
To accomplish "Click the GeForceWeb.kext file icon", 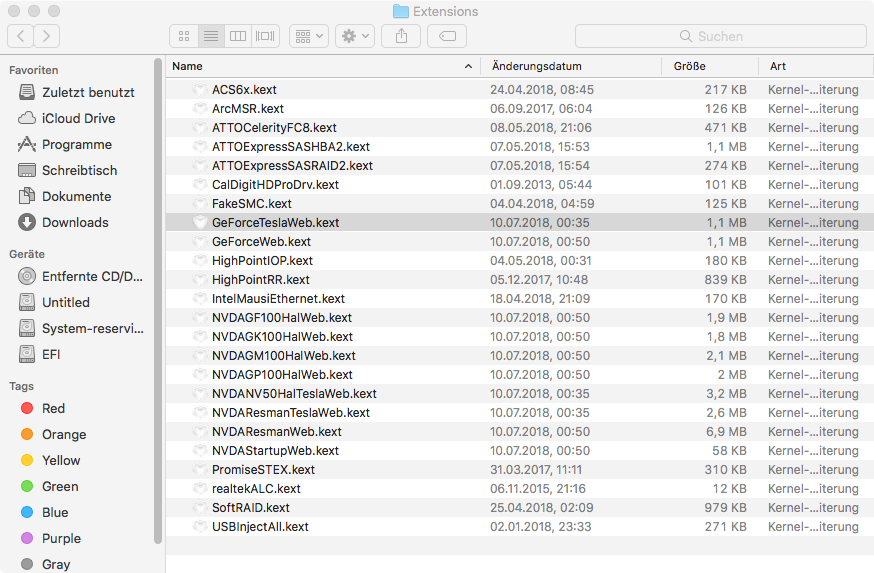I will [x=200, y=241].
